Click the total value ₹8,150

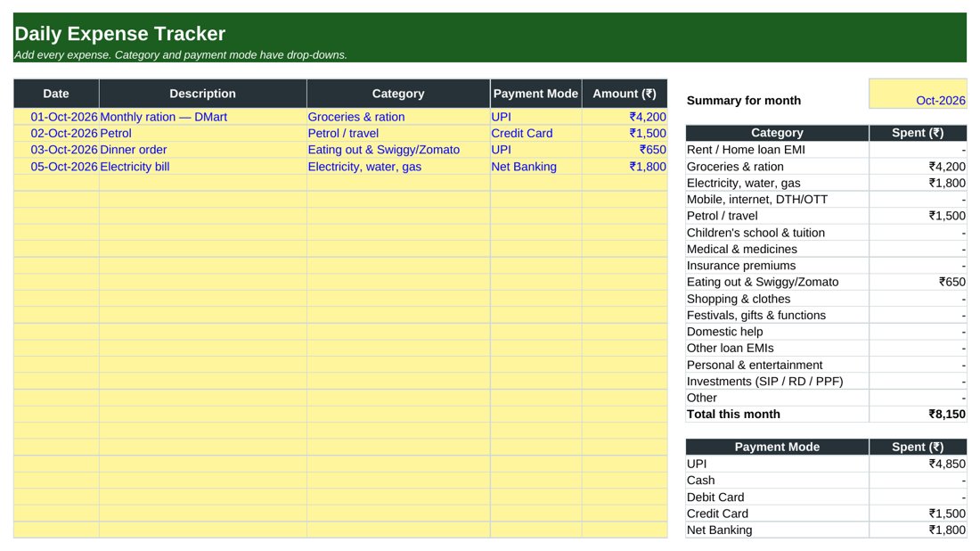point(947,414)
